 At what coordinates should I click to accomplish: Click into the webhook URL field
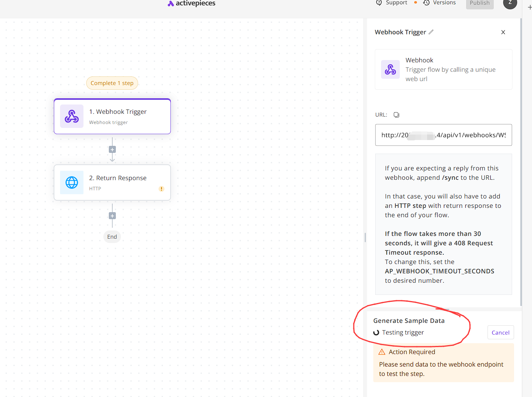[443, 135]
